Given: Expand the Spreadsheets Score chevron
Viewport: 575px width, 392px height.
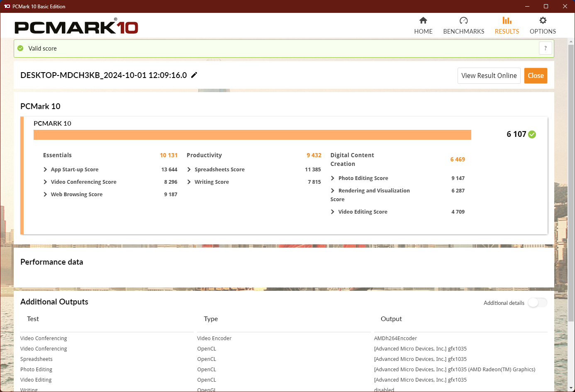Looking at the screenshot, I should coord(189,170).
